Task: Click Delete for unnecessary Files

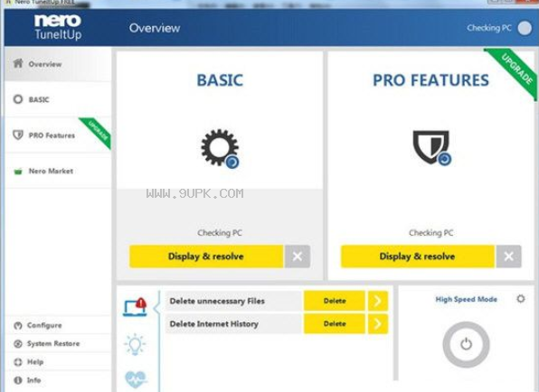Action: (335, 301)
